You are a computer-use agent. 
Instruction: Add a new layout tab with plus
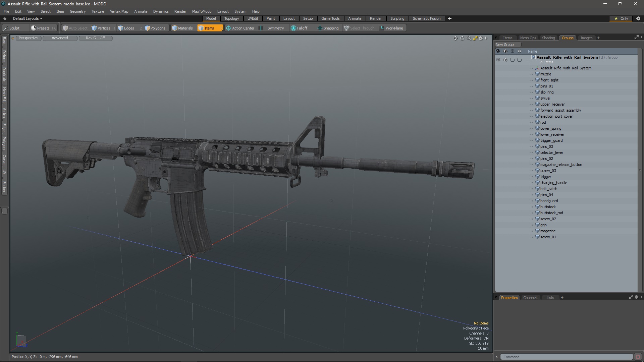point(450,18)
